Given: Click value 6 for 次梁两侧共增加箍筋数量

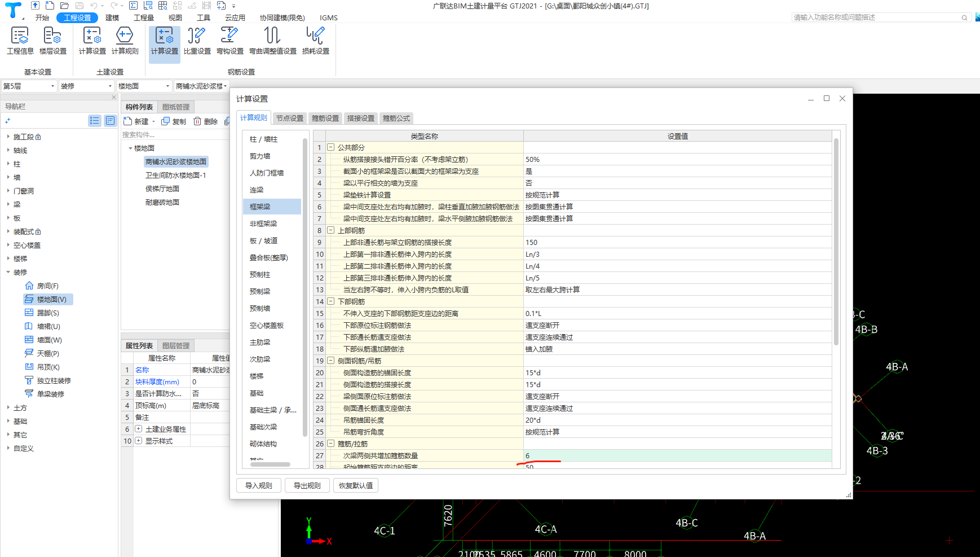Looking at the screenshot, I should click(x=678, y=456).
